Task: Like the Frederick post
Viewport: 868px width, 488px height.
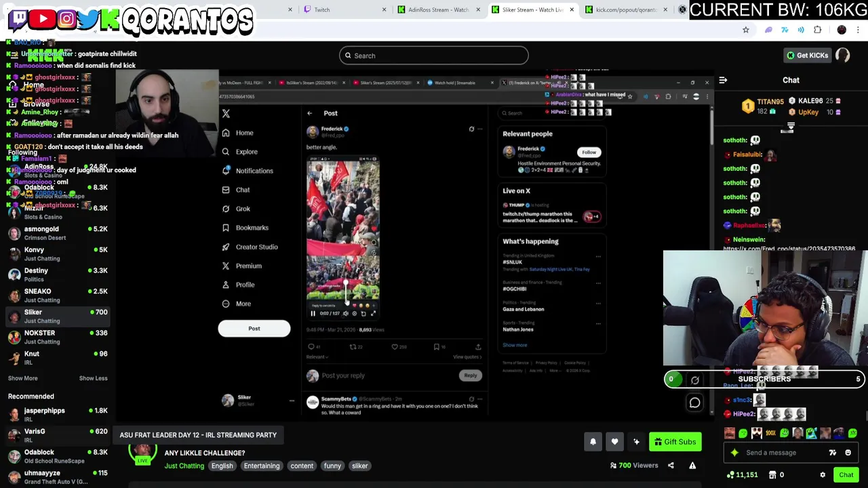Action: tap(395, 347)
